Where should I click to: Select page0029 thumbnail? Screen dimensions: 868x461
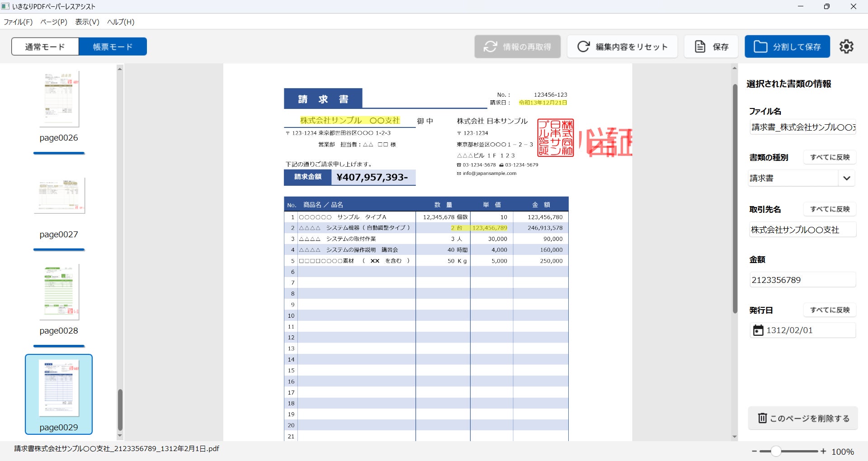point(59,394)
